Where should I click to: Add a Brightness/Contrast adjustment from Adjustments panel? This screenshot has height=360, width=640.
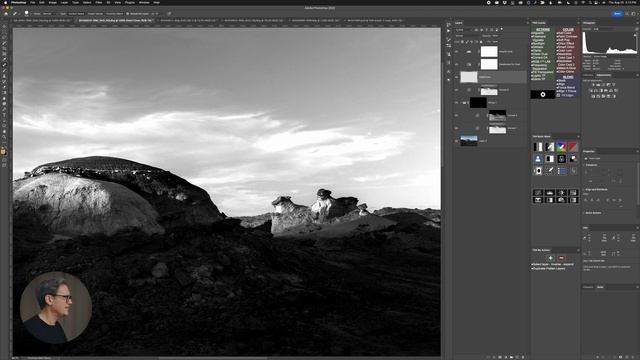pos(593,84)
